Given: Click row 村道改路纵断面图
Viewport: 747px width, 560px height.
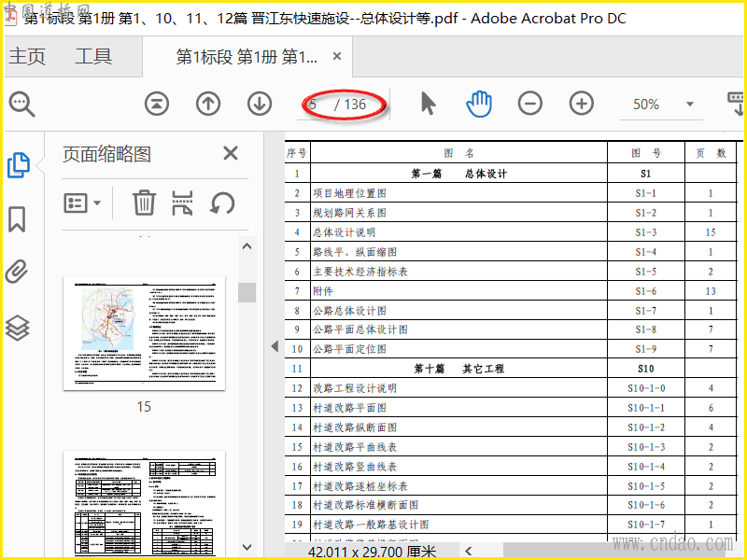Looking at the screenshot, I should [x=511, y=427].
